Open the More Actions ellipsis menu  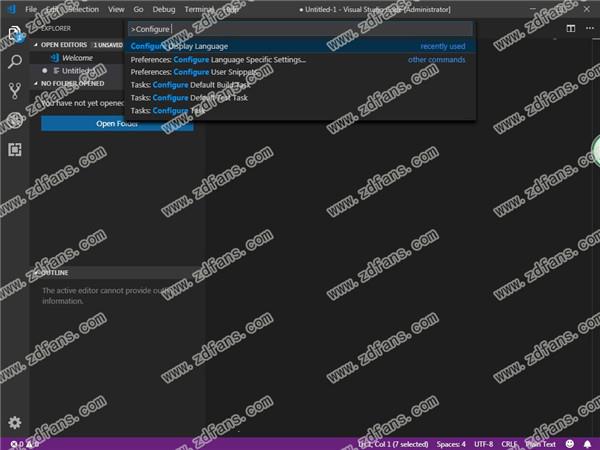(590, 28)
